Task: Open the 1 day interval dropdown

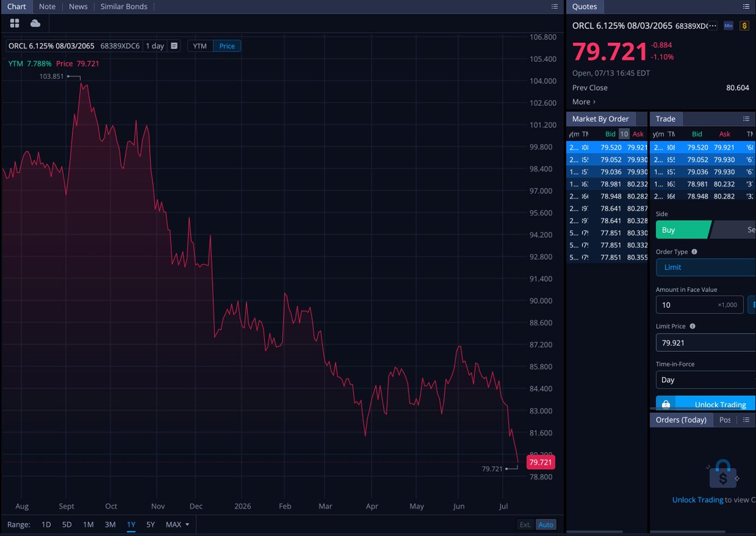Action: [x=154, y=46]
